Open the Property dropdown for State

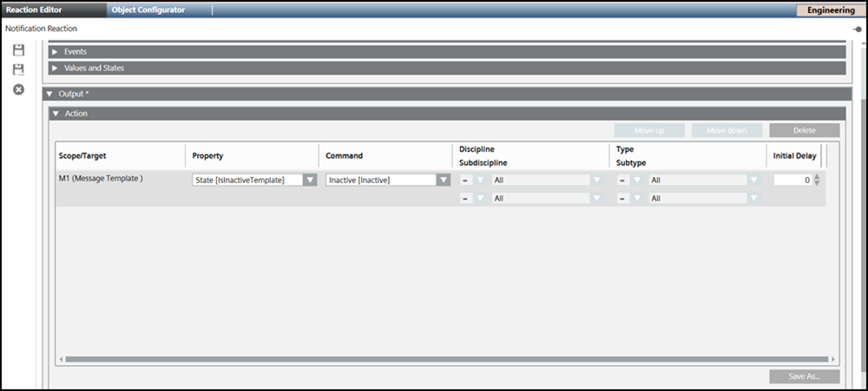[308, 180]
